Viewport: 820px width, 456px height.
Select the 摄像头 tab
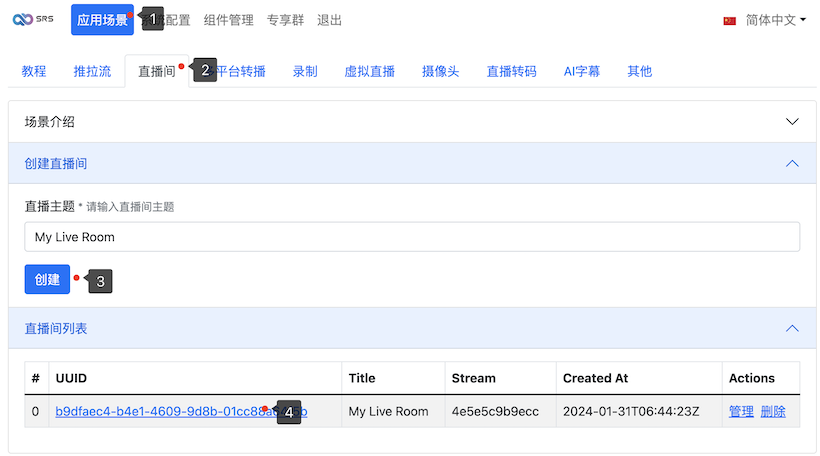pyautogui.click(x=440, y=71)
